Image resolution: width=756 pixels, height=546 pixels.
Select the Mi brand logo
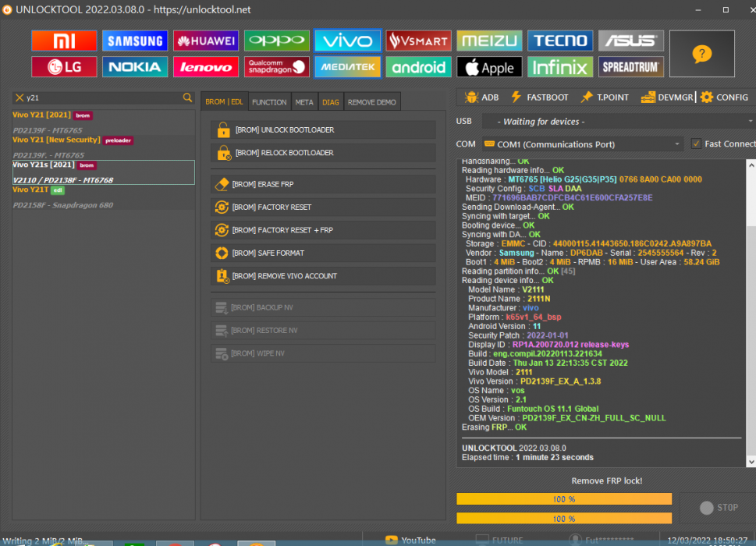(64, 41)
